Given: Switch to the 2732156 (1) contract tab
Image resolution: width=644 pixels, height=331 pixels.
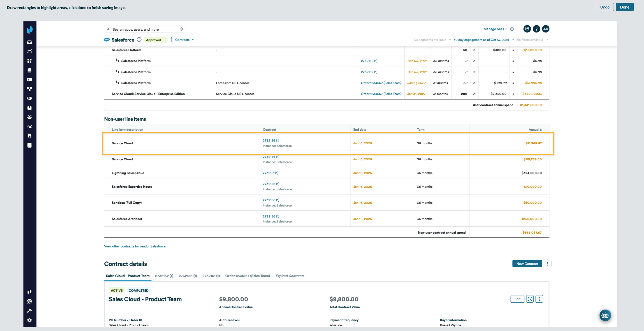Looking at the screenshot, I should 188,276.
